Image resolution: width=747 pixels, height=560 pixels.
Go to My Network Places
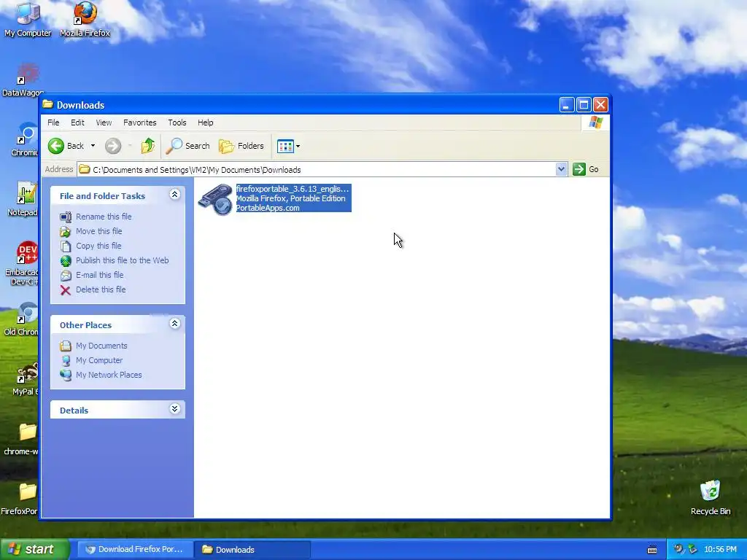click(109, 376)
